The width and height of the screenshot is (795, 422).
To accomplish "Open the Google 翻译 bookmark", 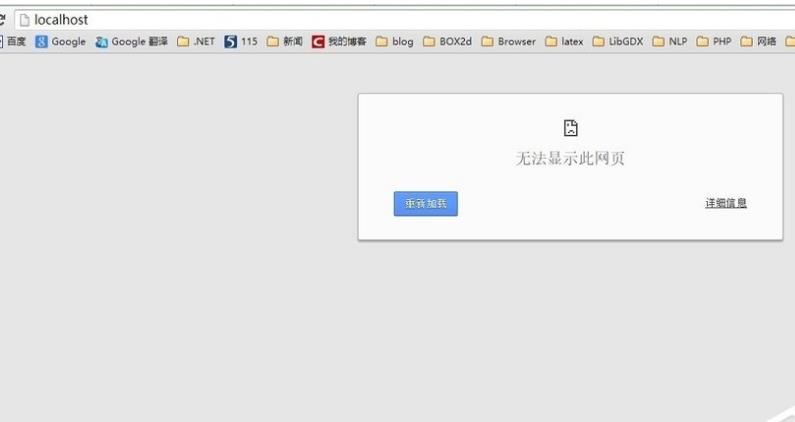I will pyautogui.click(x=131, y=42).
